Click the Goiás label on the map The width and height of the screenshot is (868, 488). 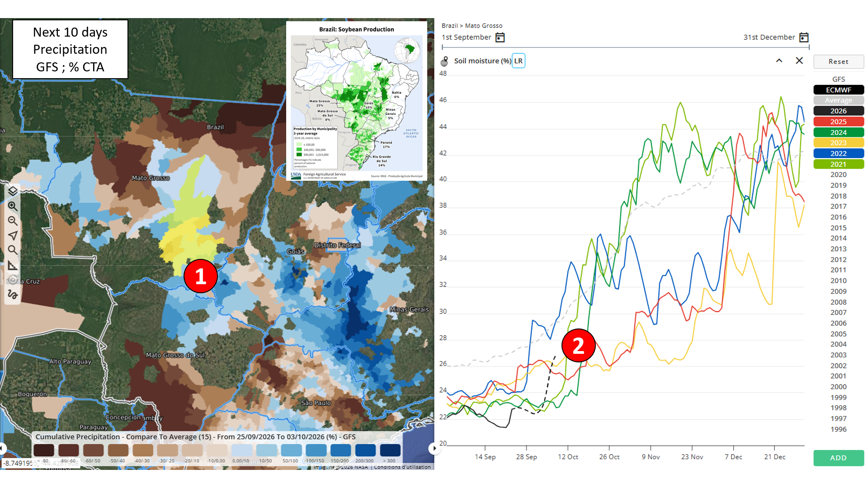296,251
